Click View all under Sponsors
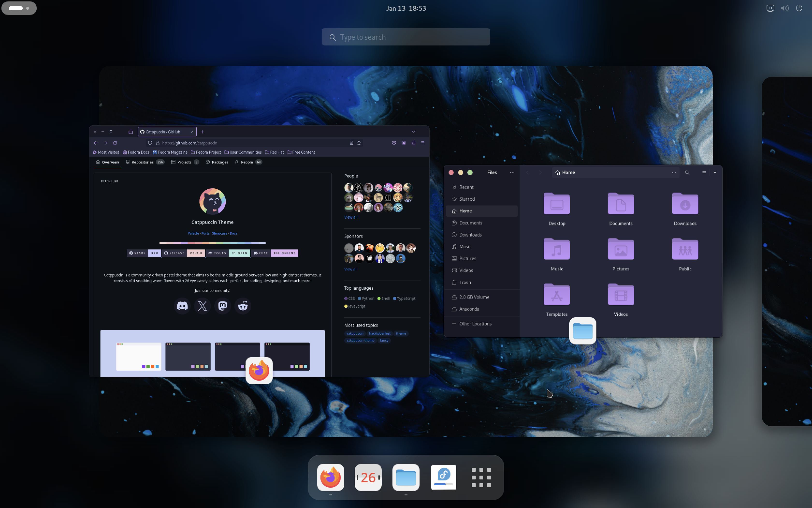This screenshot has height=508, width=812. 351,269
